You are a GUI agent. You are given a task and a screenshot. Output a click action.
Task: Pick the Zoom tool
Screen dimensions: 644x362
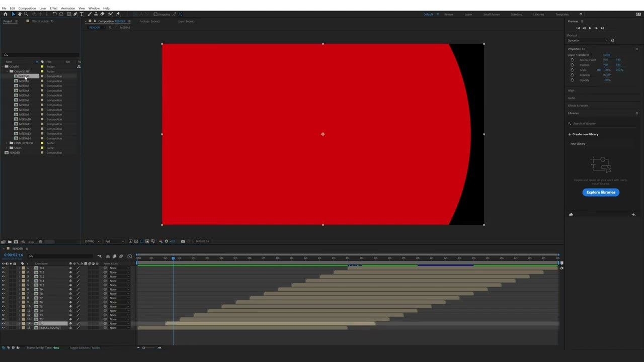[26, 14]
